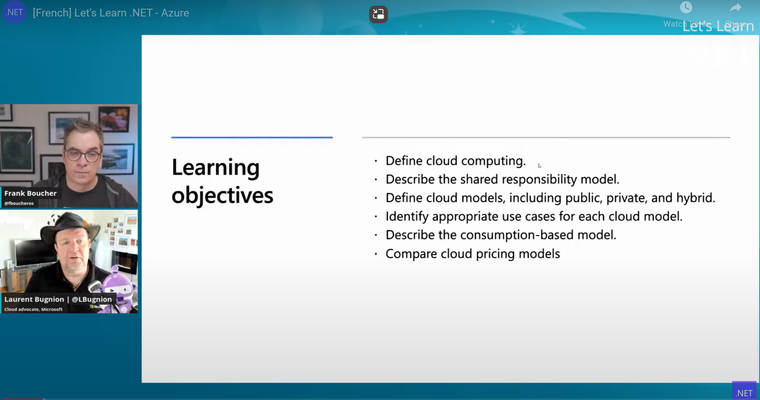The height and width of the screenshot is (400, 760).
Task: Open the video title '[French] Let's Learn .NET - Azure'
Action: click(x=111, y=13)
